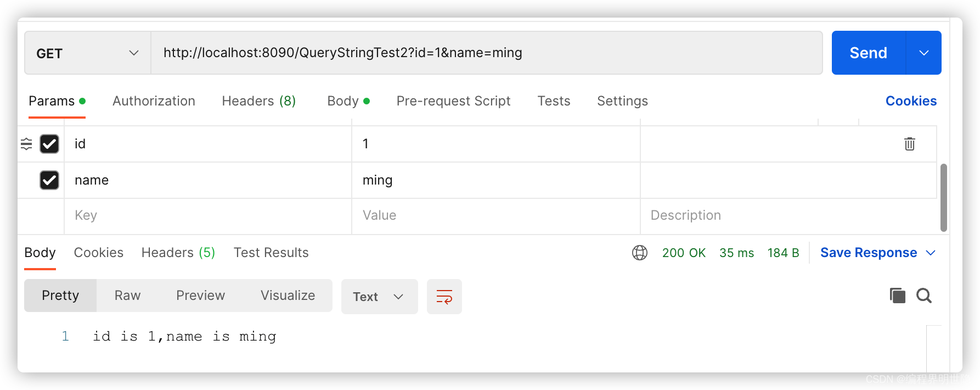
Task: Click the params table vertical scrollbar
Action: tap(943, 198)
